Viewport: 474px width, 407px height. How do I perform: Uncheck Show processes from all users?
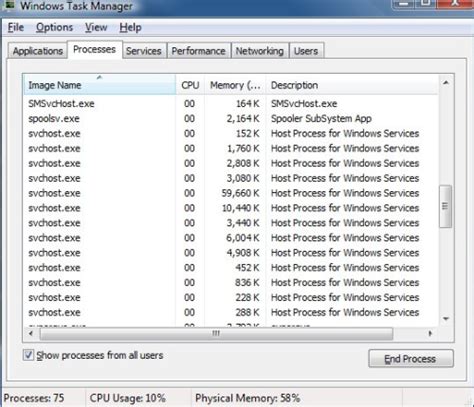click(x=28, y=355)
